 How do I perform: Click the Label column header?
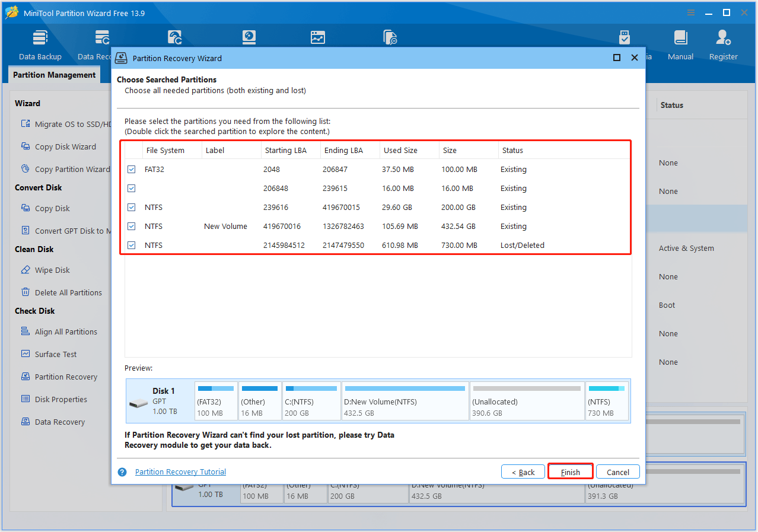point(231,151)
